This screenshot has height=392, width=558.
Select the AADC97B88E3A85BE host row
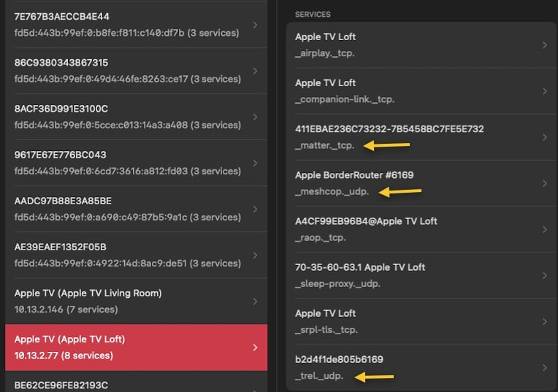137,210
